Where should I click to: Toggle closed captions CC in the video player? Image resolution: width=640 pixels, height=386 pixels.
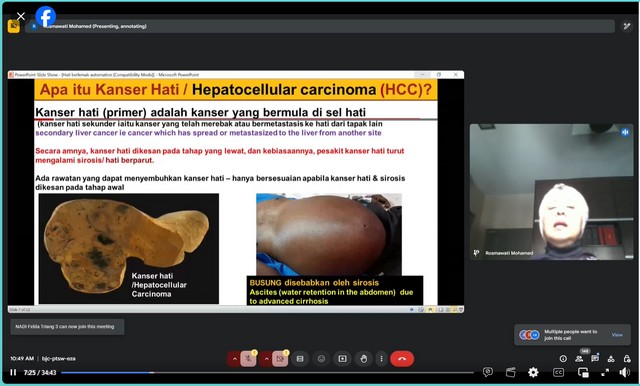(558, 372)
